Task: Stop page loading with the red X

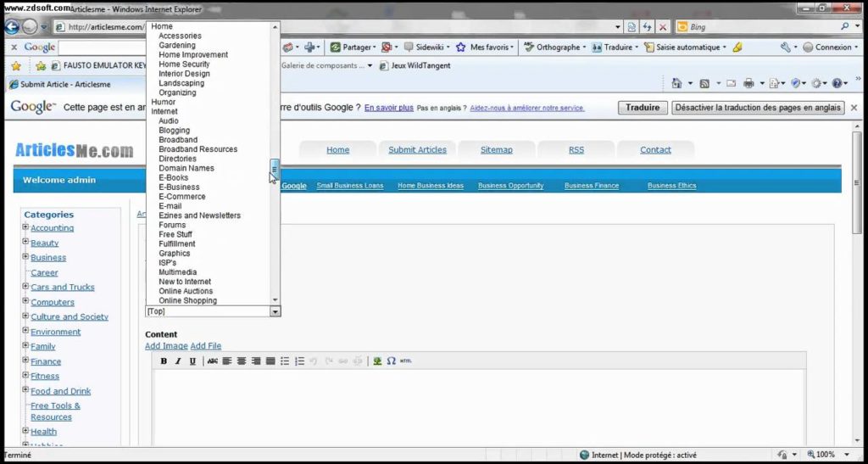Action: [663, 26]
